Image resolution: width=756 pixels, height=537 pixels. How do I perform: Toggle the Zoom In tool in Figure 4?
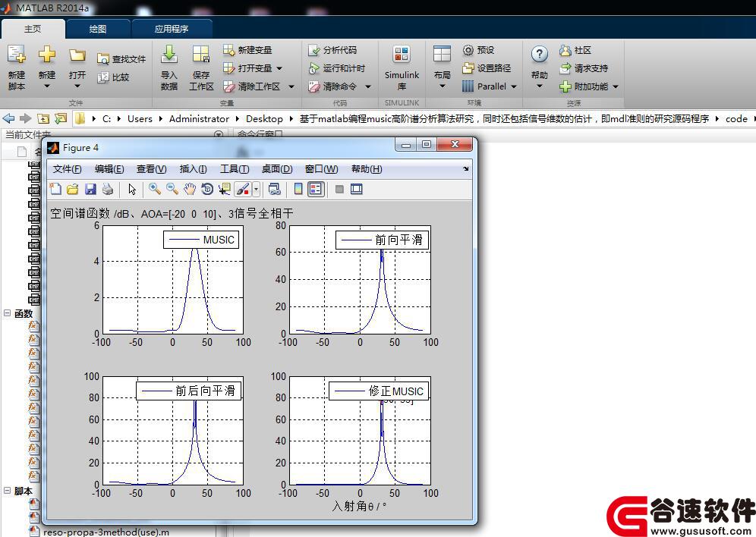(x=155, y=189)
